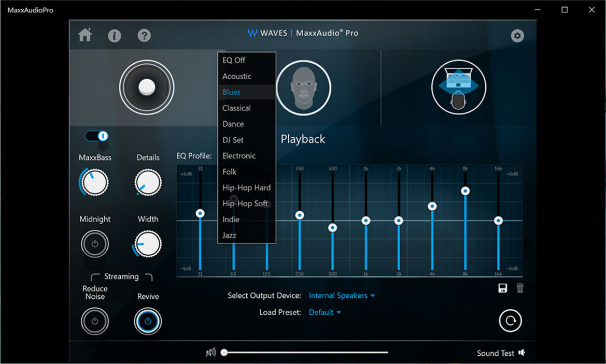
Task: Open settings gear icon
Action: pos(517,36)
